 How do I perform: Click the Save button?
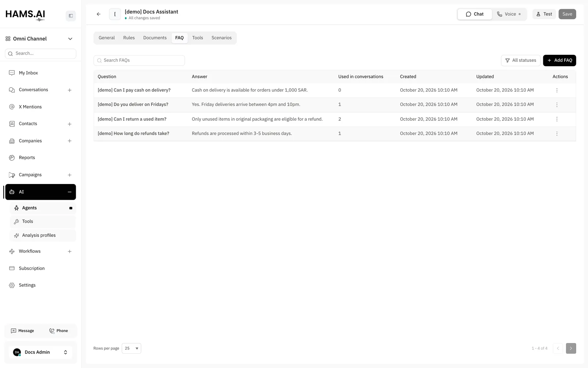click(x=567, y=14)
